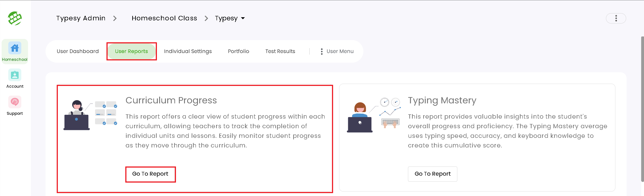Go to the Typing Mastery report

click(432, 174)
